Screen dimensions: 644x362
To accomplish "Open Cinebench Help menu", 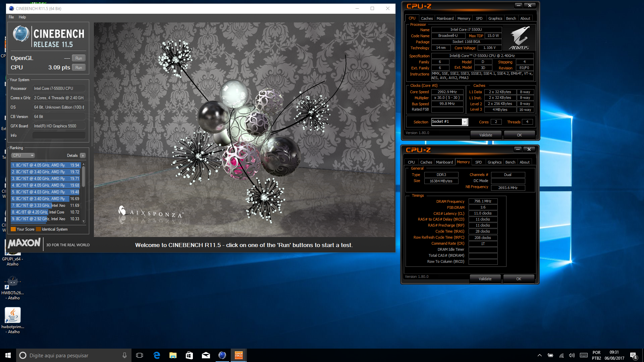I will [22, 17].
